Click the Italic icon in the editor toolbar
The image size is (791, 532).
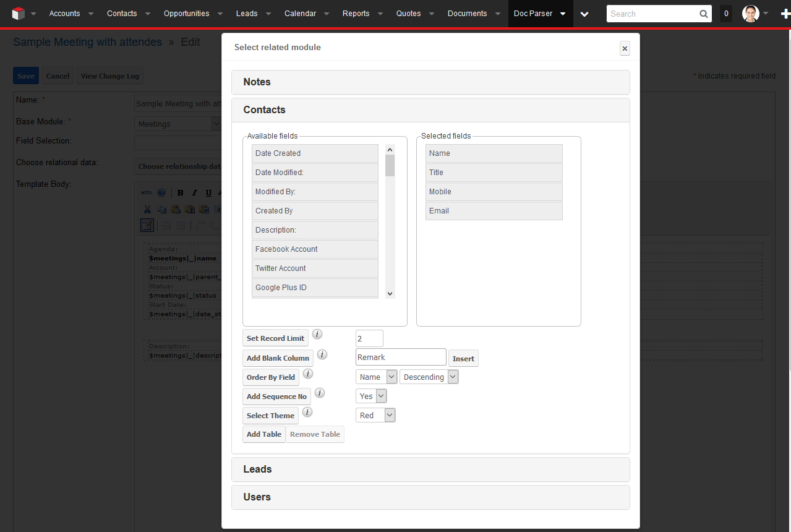coord(194,193)
